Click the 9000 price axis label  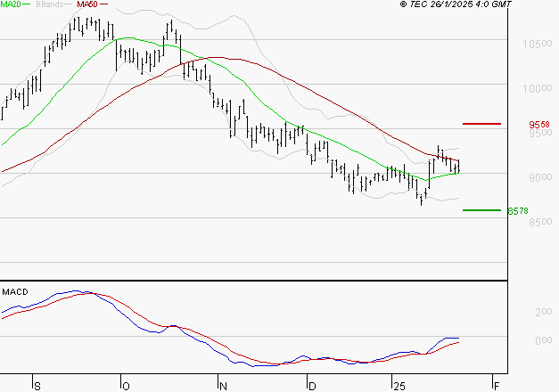tap(540, 177)
